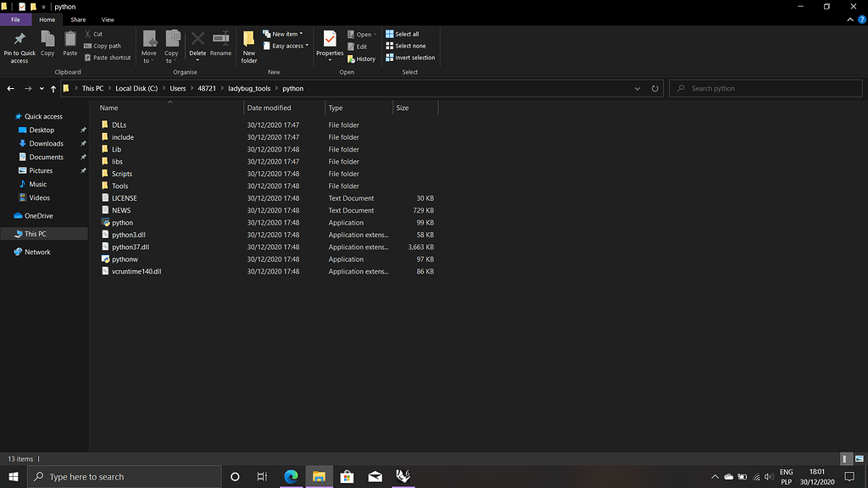Switch to the Share ribbon tab
Viewport: 868px width, 488px height.
78,19
